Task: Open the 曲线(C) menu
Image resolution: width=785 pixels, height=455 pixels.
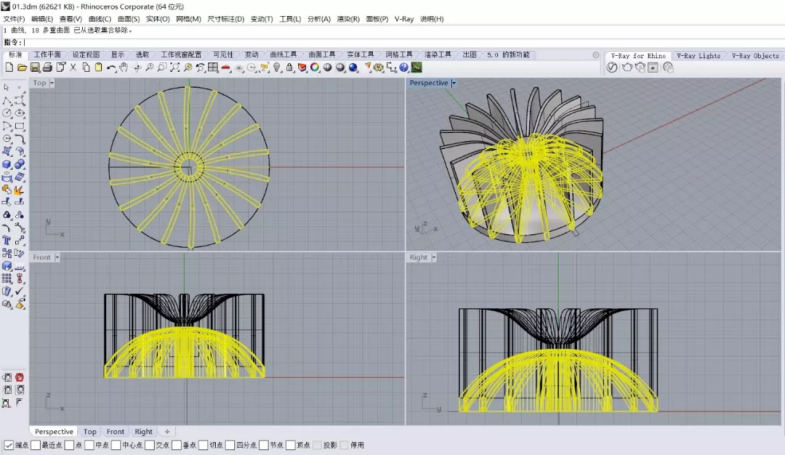Action: click(x=100, y=19)
